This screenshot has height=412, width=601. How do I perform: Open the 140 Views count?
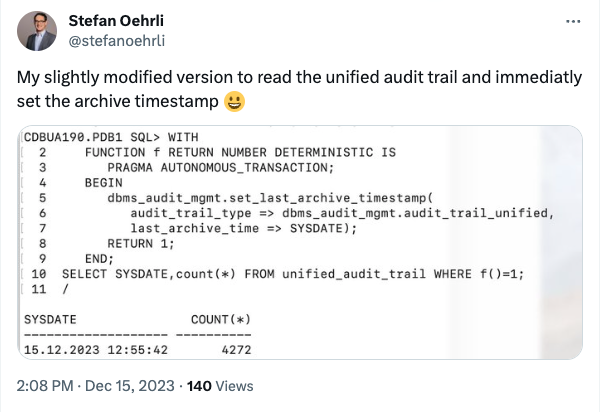[220, 386]
